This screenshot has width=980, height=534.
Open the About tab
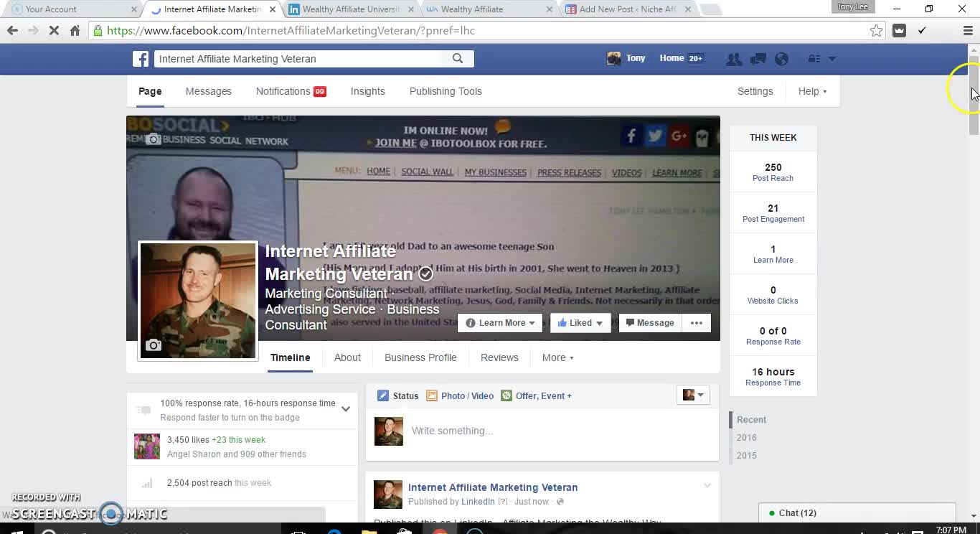coord(347,357)
